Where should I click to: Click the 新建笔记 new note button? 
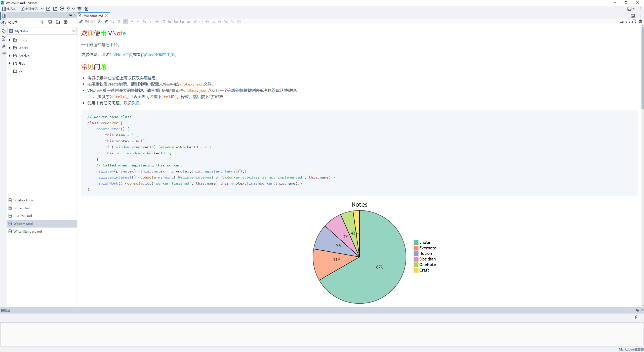(29, 9)
